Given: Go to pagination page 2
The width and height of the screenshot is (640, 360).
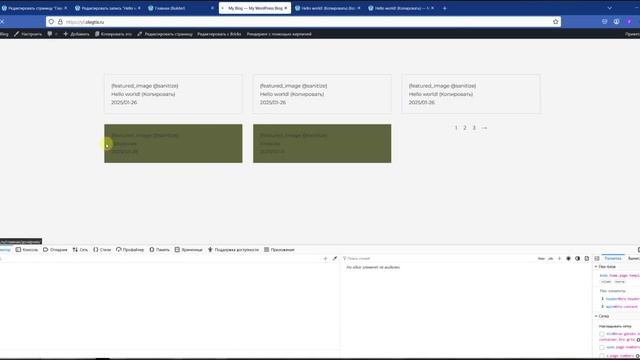Looking at the screenshot, I should pos(464,128).
